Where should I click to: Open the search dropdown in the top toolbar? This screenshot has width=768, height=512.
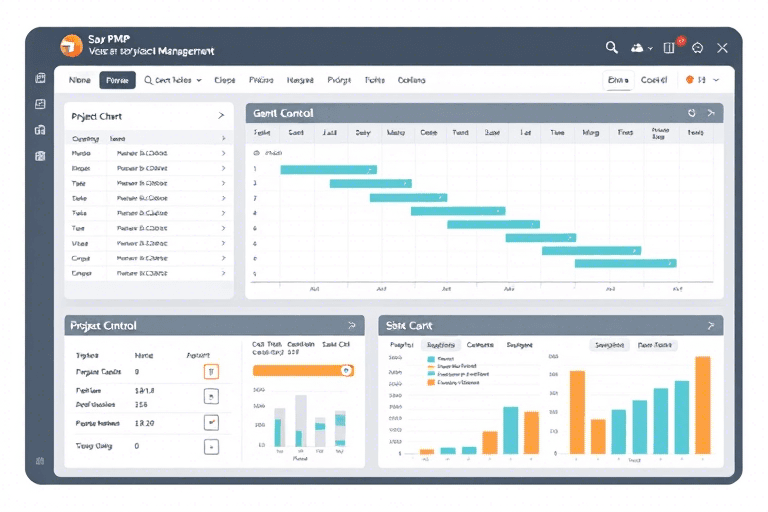(174, 80)
